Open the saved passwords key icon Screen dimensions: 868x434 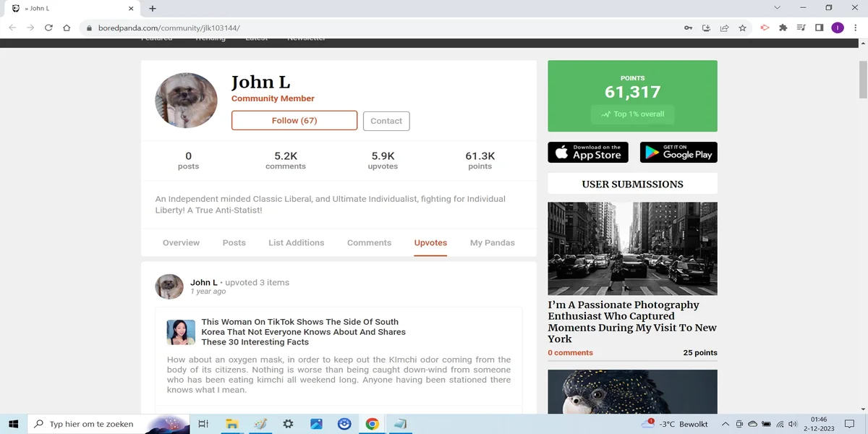click(x=688, y=27)
